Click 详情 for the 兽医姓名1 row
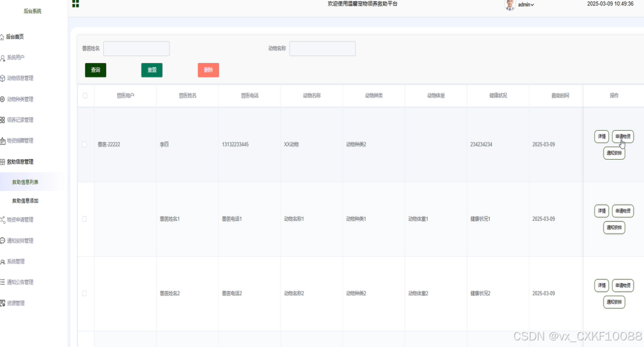644x347 pixels. click(602, 211)
